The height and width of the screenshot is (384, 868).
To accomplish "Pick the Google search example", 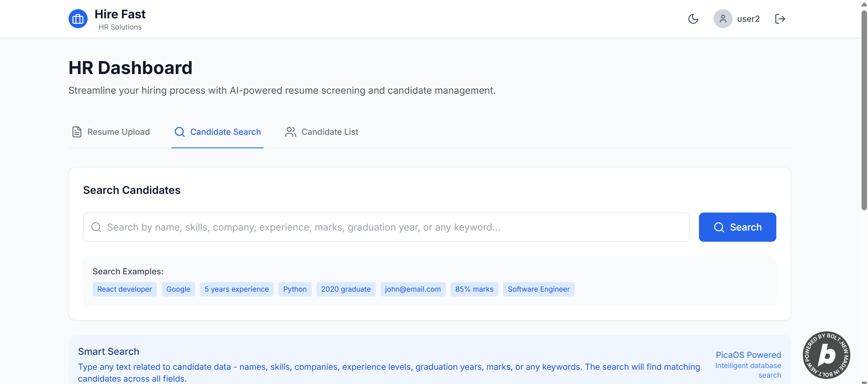I will [178, 289].
